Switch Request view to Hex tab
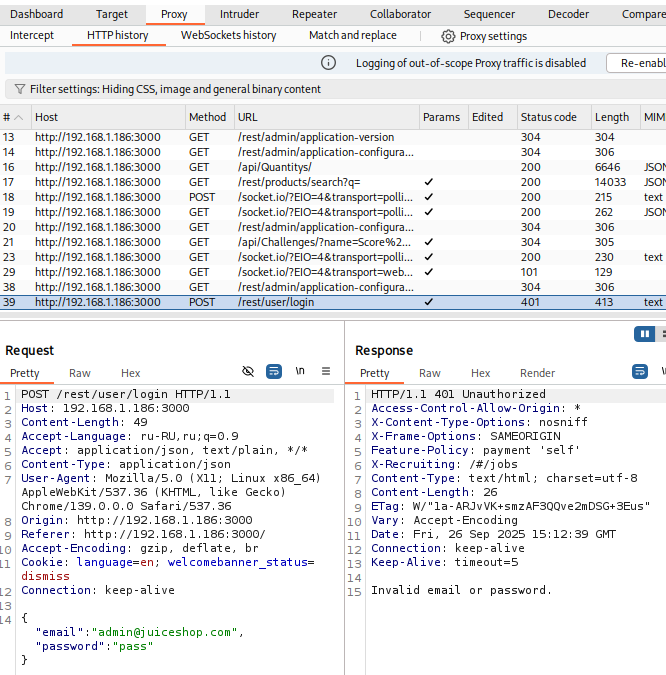The width and height of the screenshot is (666, 675). pyautogui.click(x=131, y=373)
